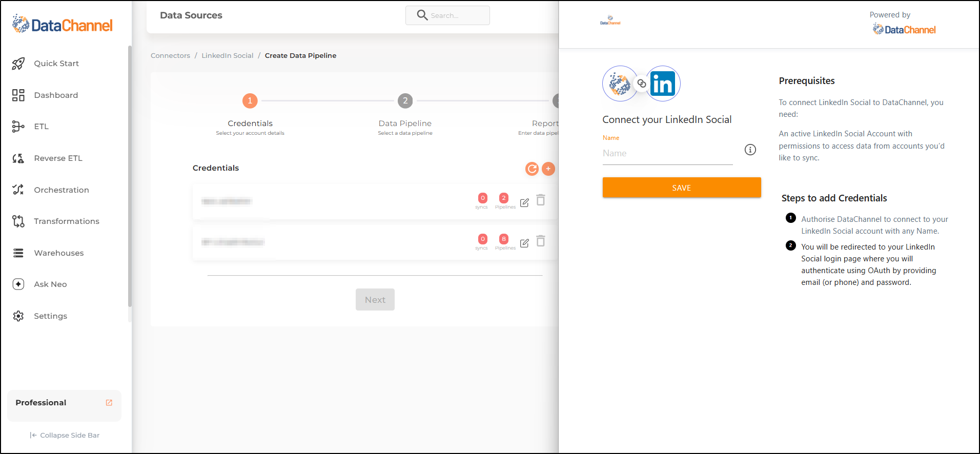Click the Quick Start rocket icon
Screen dimensions: 980x454
click(18, 64)
